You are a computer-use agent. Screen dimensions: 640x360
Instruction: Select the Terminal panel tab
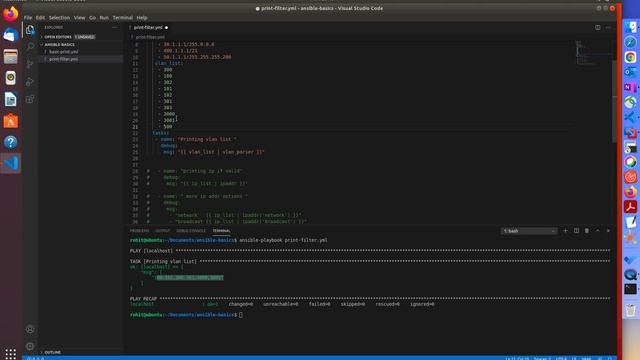[221, 231]
